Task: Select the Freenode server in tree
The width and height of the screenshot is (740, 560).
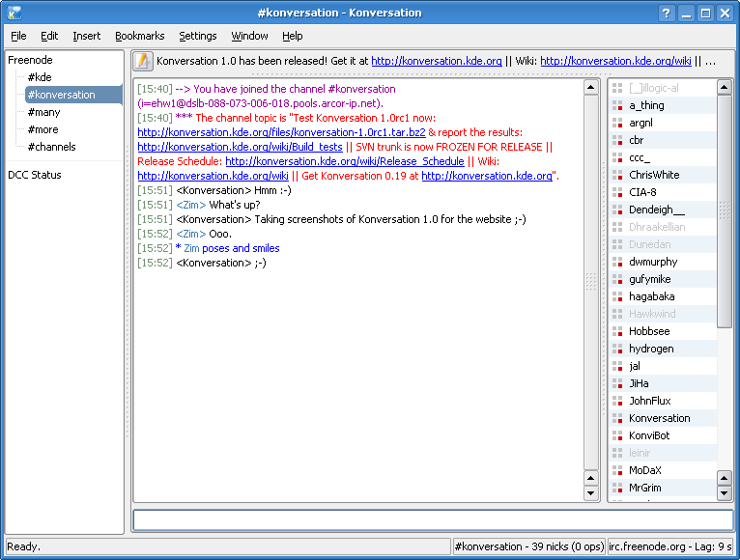Action: tap(30, 60)
